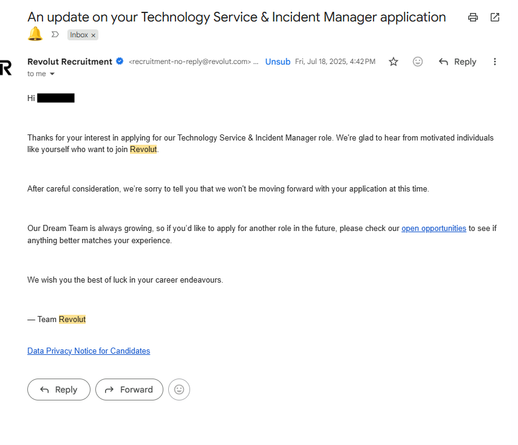
Task: Click the emoji reaction button beside Forward
Action: (179, 389)
